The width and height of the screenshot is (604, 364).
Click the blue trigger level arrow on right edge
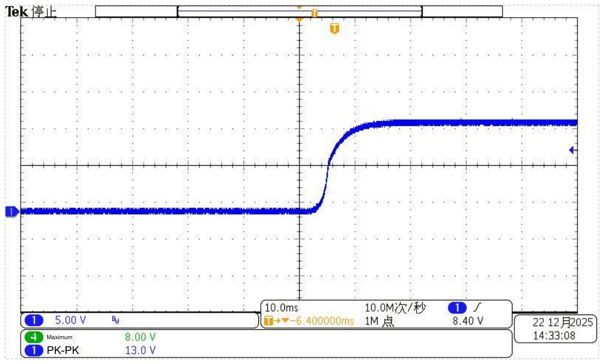[x=573, y=150]
